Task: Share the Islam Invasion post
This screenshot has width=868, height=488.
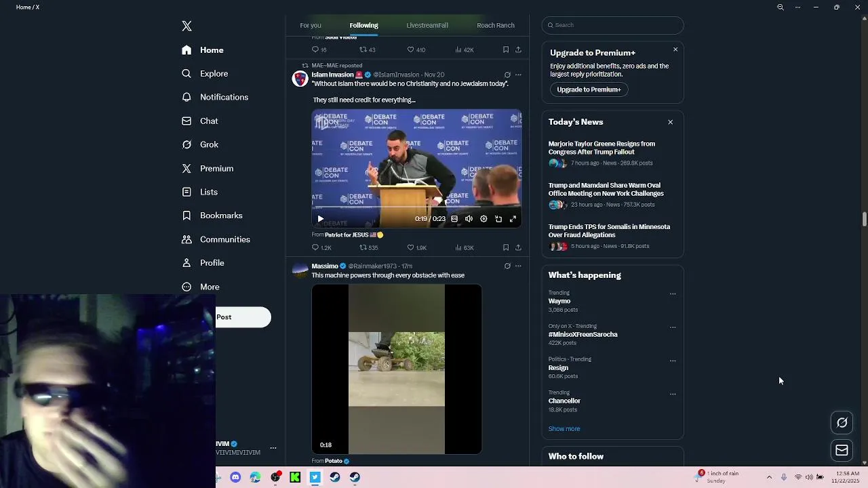Action: point(518,248)
